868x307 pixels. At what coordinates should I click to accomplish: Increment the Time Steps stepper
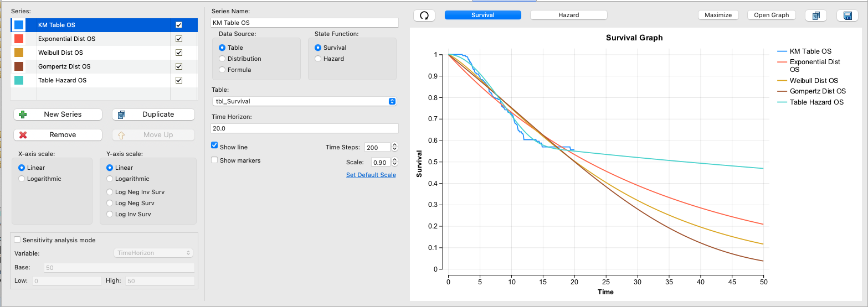pyautogui.click(x=394, y=145)
